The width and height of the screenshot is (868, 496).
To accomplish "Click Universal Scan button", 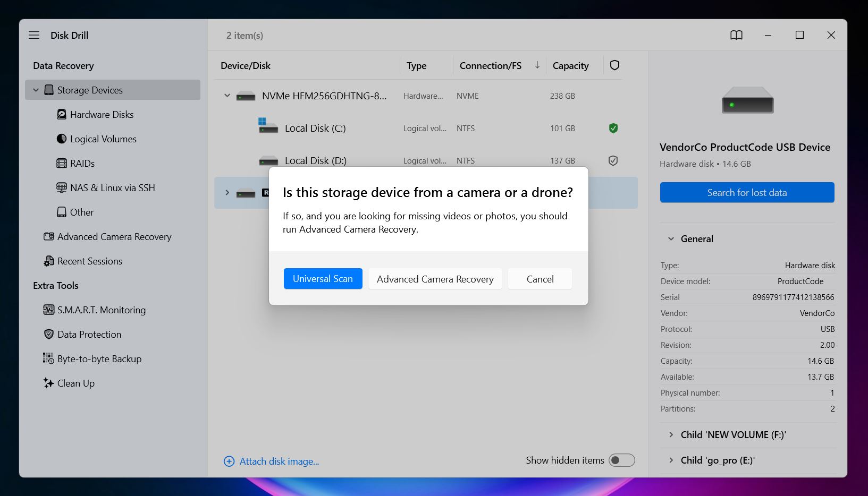I will (323, 279).
